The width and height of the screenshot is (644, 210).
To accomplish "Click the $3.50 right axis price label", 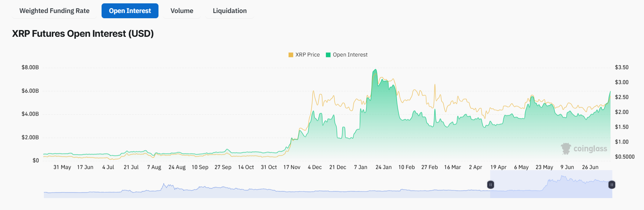I will (621, 67).
